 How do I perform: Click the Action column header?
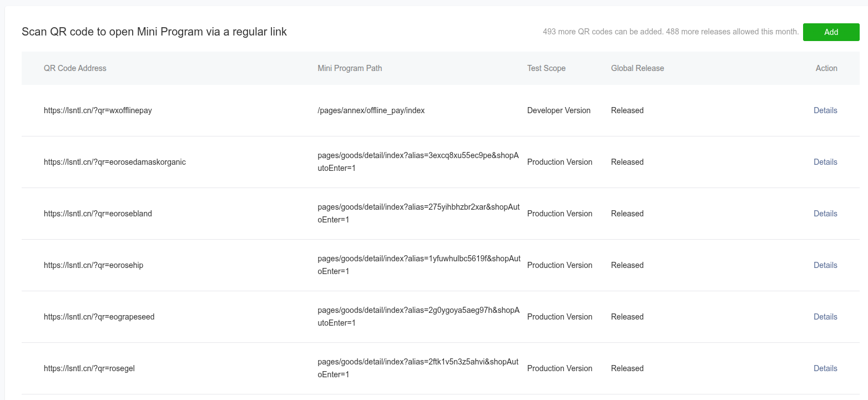click(826, 68)
